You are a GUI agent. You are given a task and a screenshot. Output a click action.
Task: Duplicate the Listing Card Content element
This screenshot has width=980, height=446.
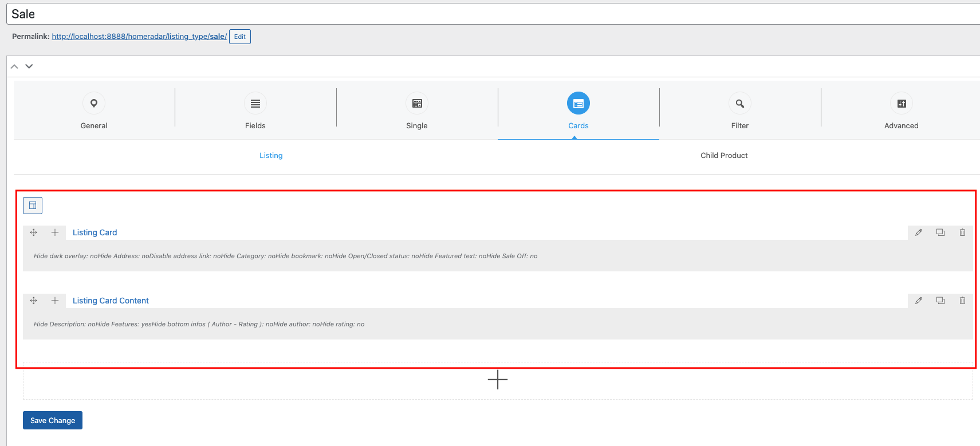[x=940, y=301]
